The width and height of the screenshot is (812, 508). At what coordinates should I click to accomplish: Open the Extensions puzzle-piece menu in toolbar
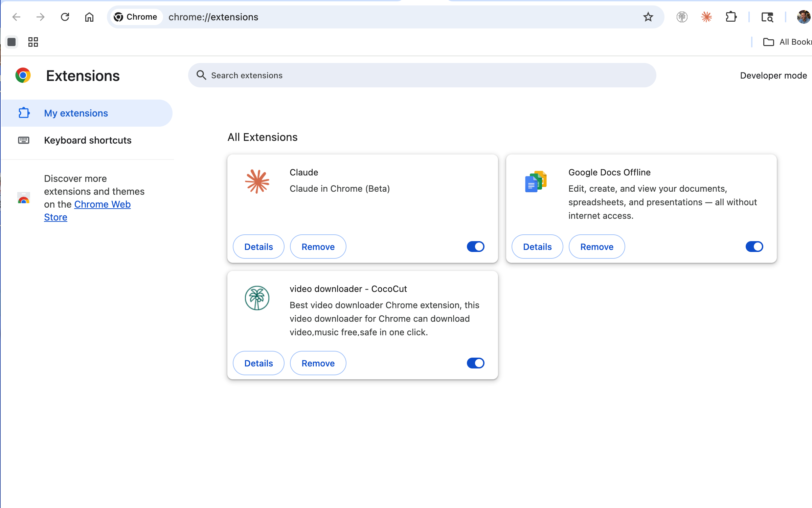tap(731, 17)
